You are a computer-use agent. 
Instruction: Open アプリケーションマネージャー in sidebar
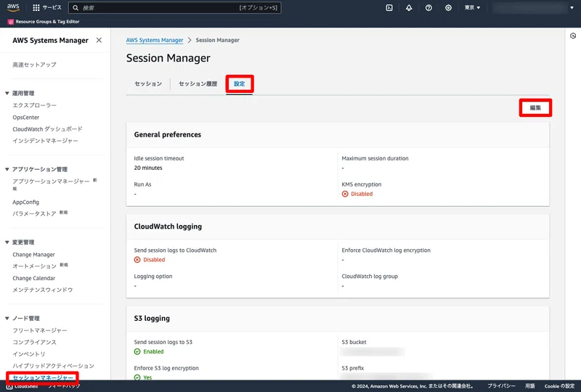[x=51, y=181]
